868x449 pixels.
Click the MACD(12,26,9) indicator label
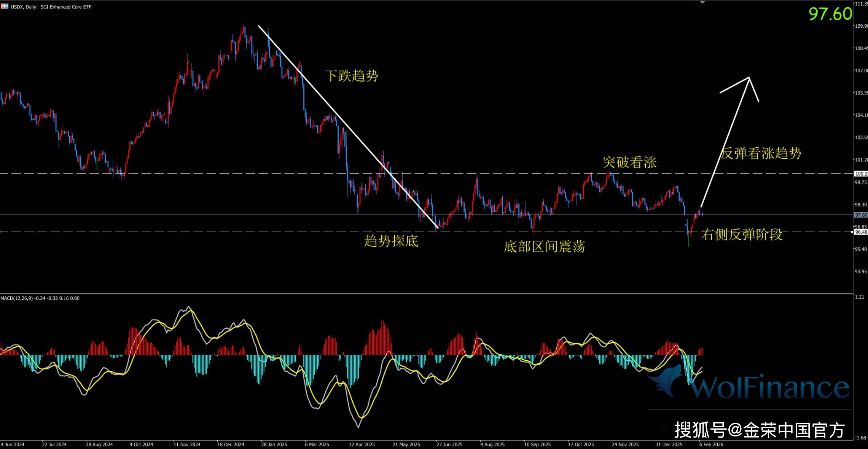click(17, 298)
